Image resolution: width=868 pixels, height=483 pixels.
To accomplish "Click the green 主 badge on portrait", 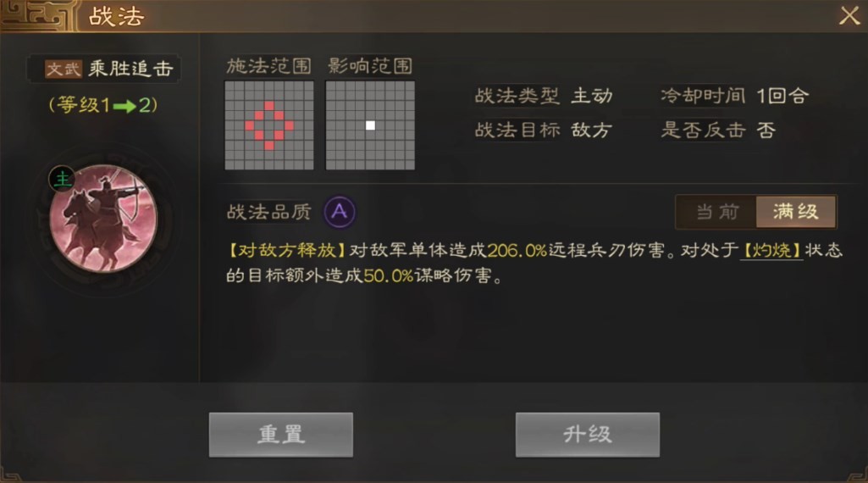I will (x=62, y=180).
